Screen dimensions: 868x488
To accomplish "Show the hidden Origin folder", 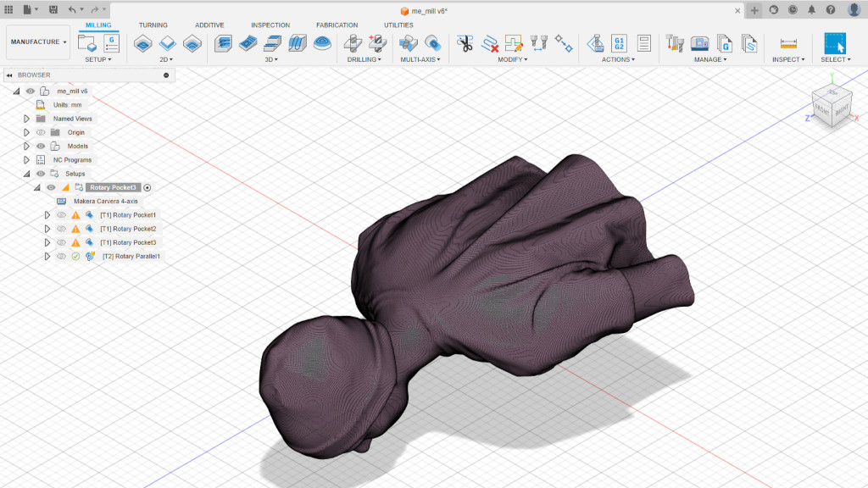I will pos(41,133).
